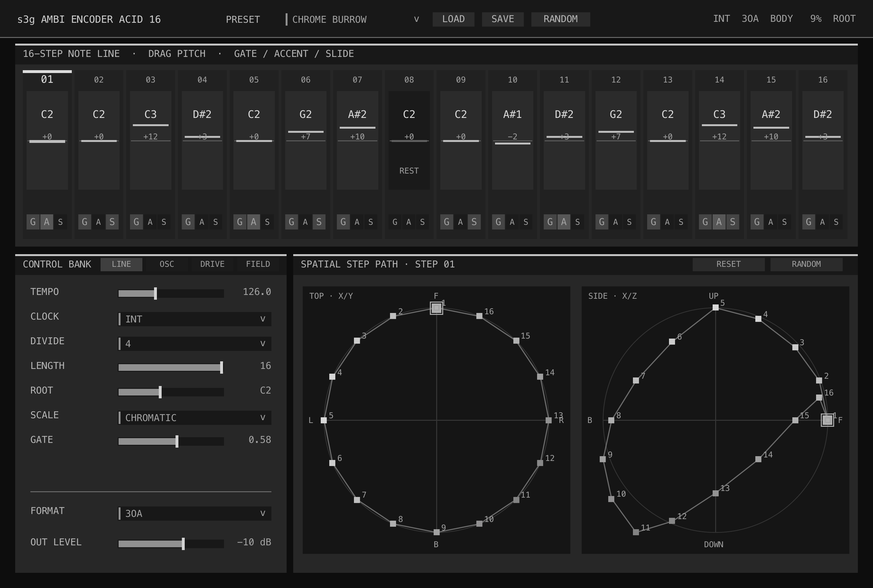Select step 12 pitch cell G2
This screenshot has width=873, height=588.
pyautogui.click(x=616, y=140)
